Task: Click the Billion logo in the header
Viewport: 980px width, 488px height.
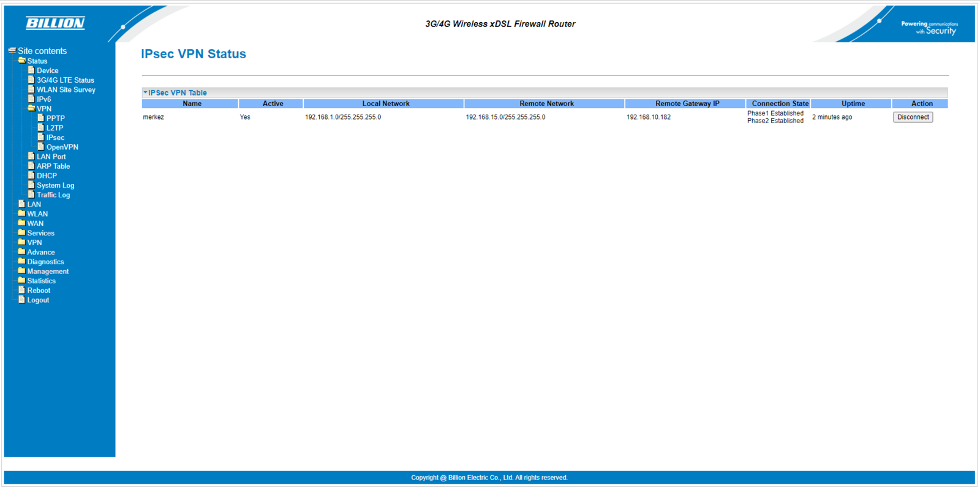Action: click(55, 23)
